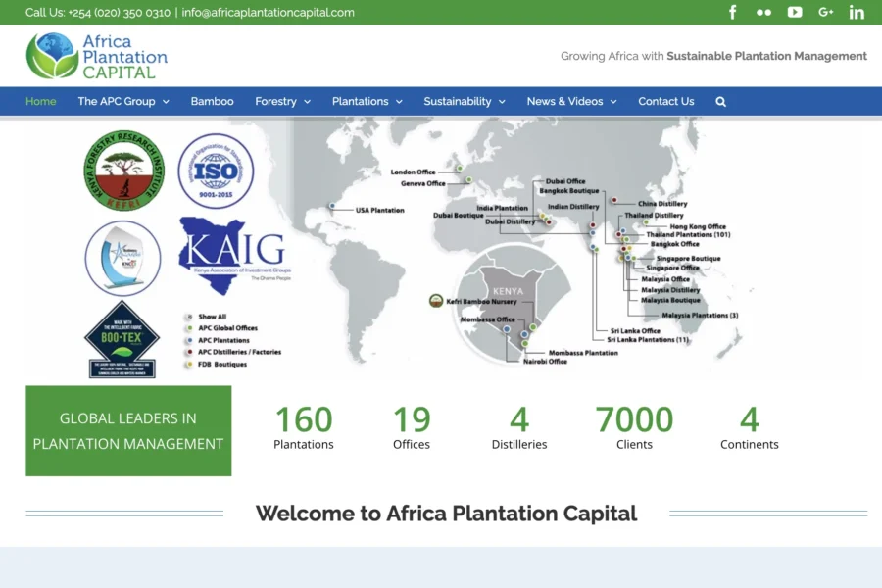This screenshot has width=882, height=588.
Task: Click the Dubai Distillery map label
Action: tap(511, 221)
